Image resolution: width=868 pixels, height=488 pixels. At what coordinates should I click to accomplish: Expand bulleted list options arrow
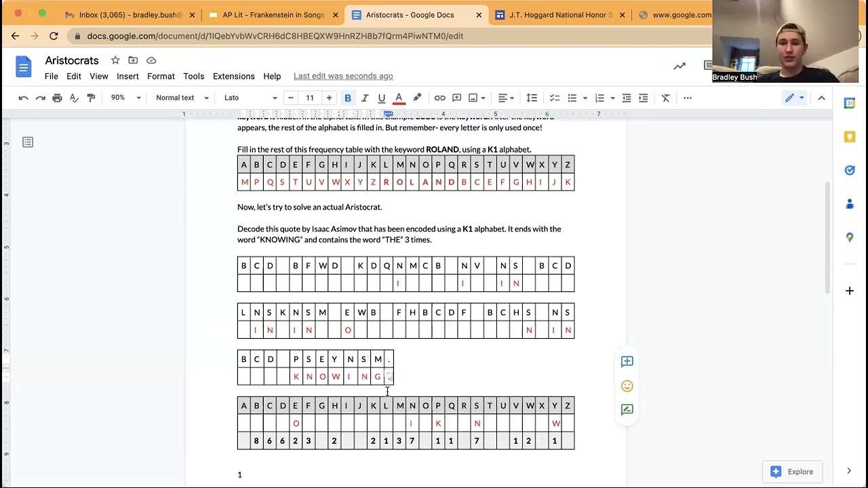pyautogui.click(x=585, y=98)
